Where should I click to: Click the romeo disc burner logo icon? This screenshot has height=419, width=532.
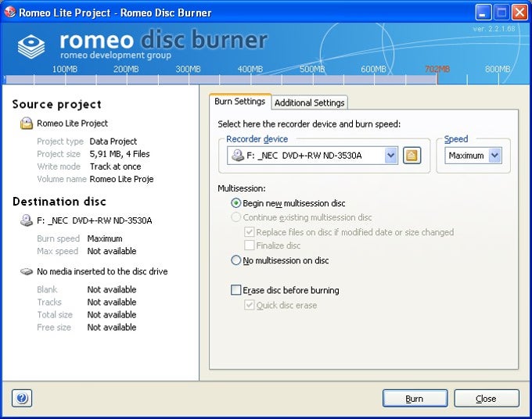point(31,47)
